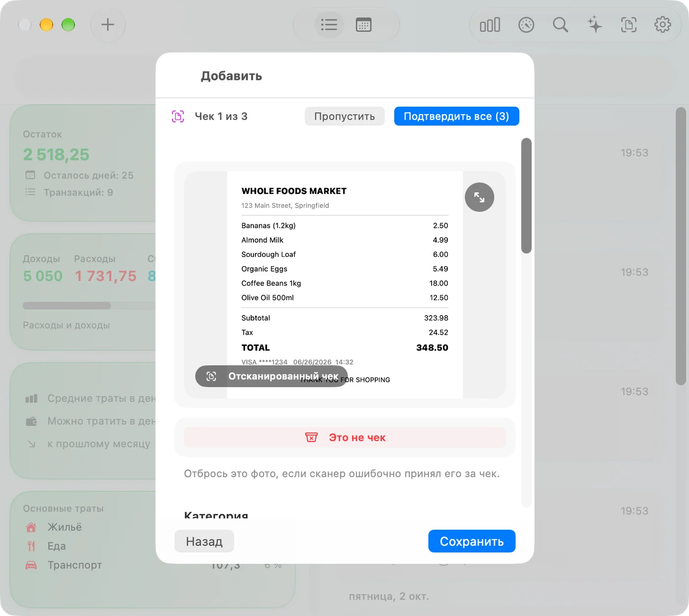
Task: Select the 'Жильё' category row
Action: tap(89, 527)
